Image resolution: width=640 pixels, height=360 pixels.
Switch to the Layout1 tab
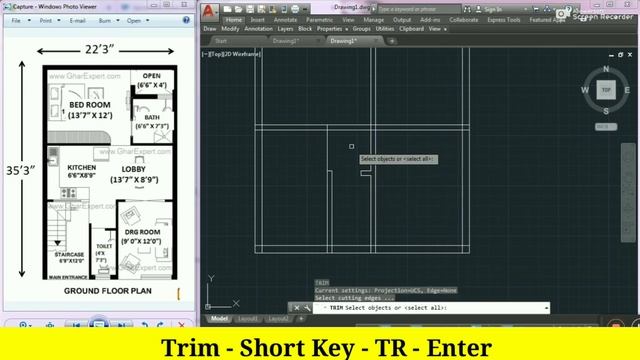[x=247, y=318]
